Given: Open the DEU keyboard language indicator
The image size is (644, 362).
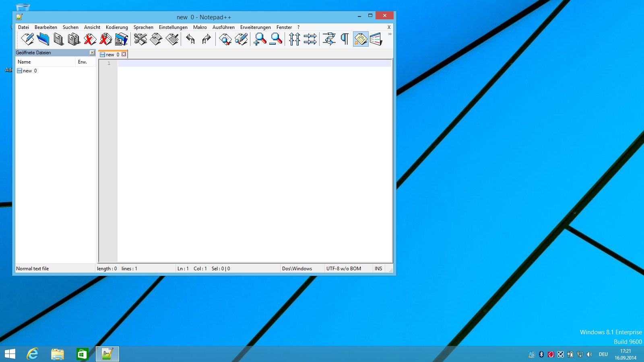Looking at the screenshot, I should 603,354.
